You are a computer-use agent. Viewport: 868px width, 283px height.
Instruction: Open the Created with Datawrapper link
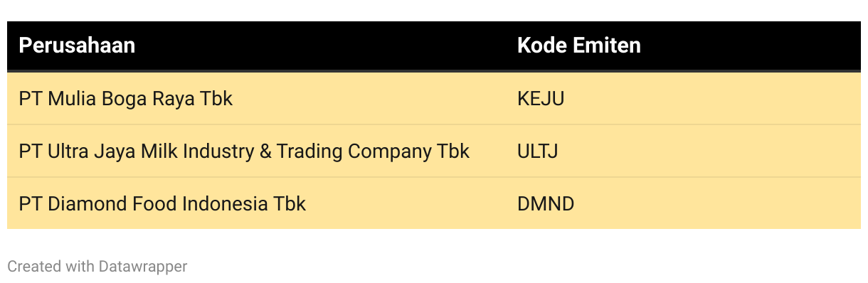tap(97, 267)
